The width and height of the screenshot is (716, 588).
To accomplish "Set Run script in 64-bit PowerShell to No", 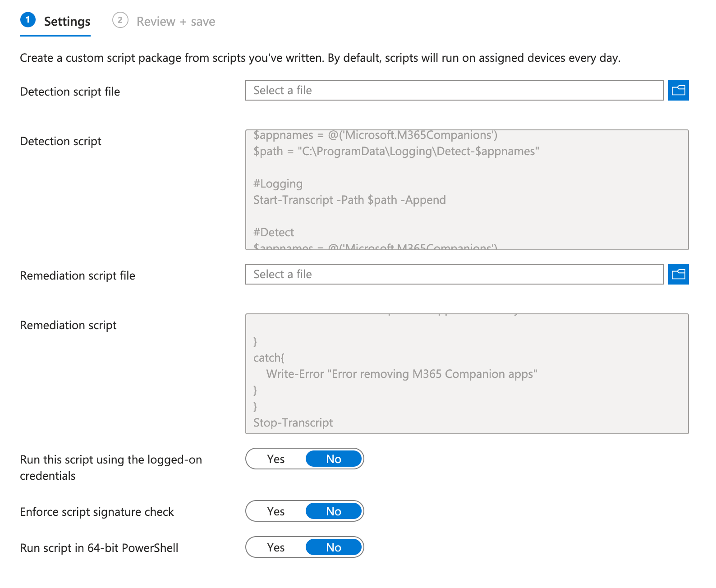I will click(x=334, y=547).
